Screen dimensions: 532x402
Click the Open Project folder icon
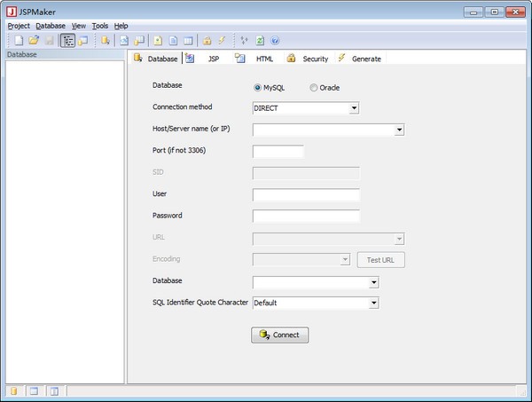coord(34,41)
